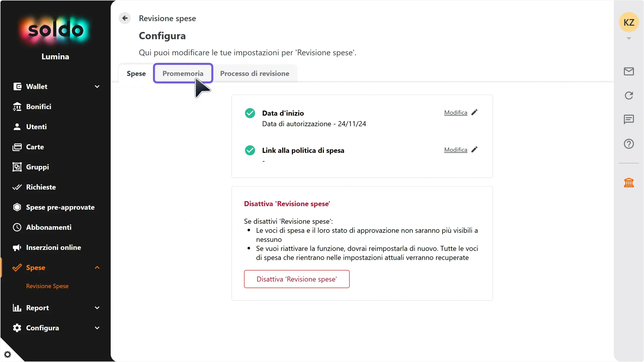Expand the Report menu chevron
The image size is (644, 362).
coord(97,308)
